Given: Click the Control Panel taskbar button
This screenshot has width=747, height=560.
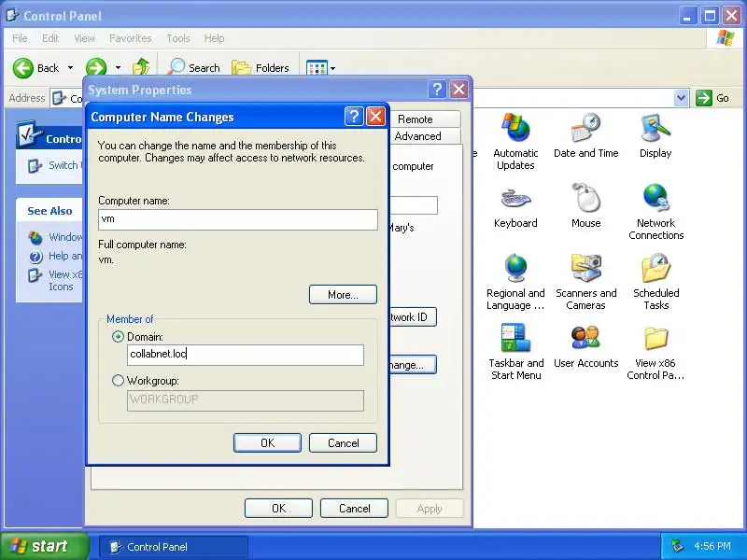Looking at the screenshot, I should point(174,547).
